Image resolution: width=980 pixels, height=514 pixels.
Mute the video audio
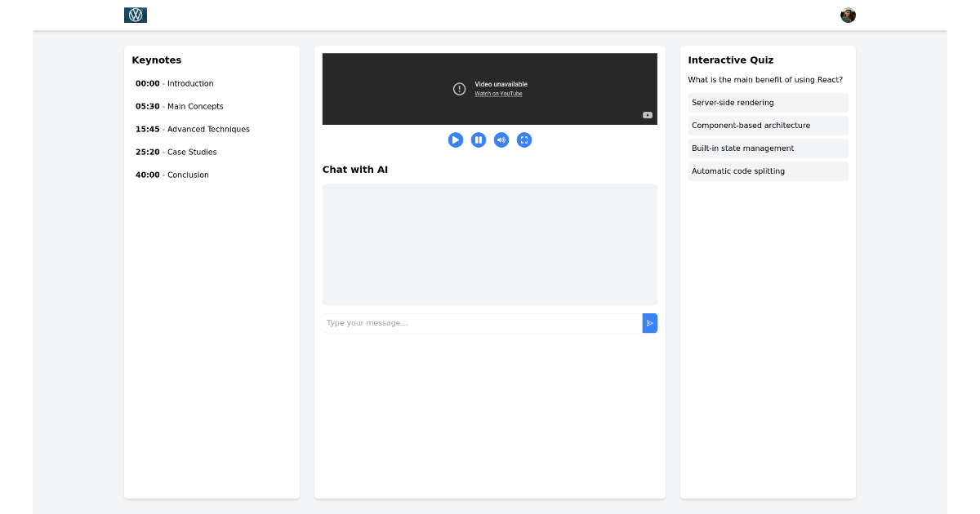click(501, 140)
